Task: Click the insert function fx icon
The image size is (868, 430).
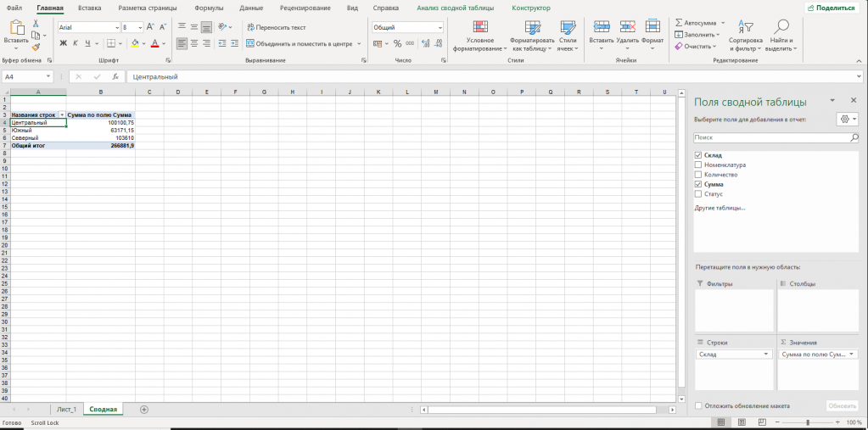Action: click(x=115, y=77)
